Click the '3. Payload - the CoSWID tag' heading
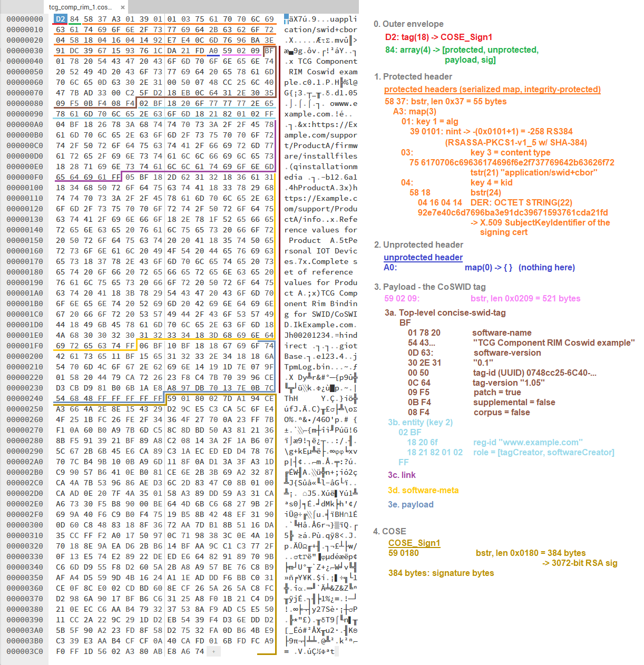This screenshot has height=665, width=644. (x=430, y=287)
